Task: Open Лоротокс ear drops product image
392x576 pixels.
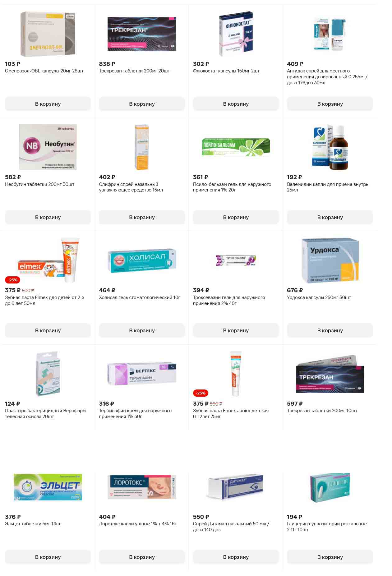Action: pos(142,487)
